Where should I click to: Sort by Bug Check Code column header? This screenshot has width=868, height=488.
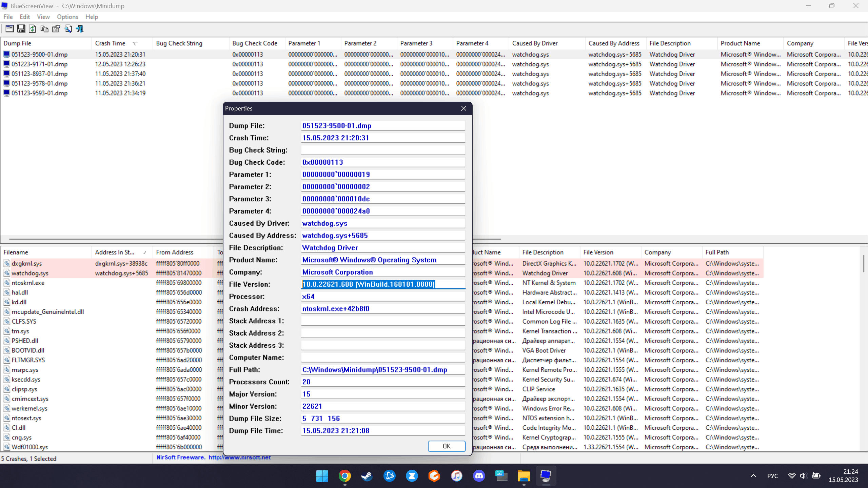click(257, 43)
